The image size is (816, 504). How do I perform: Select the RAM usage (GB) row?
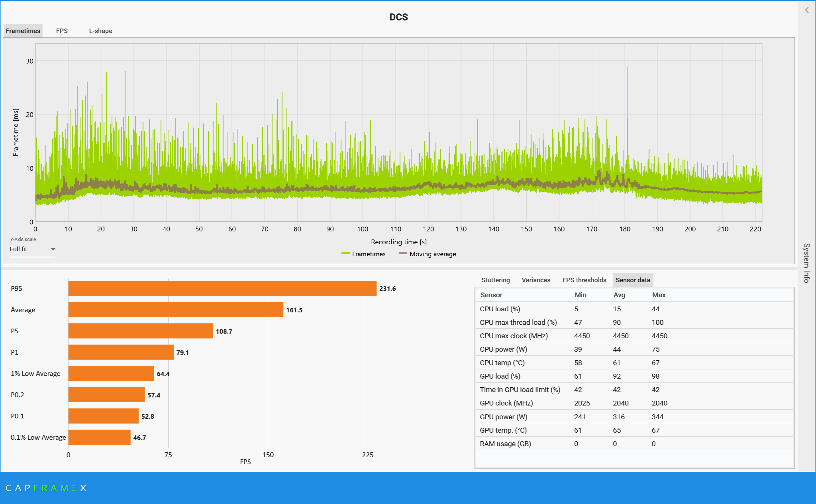coord(634,444)
